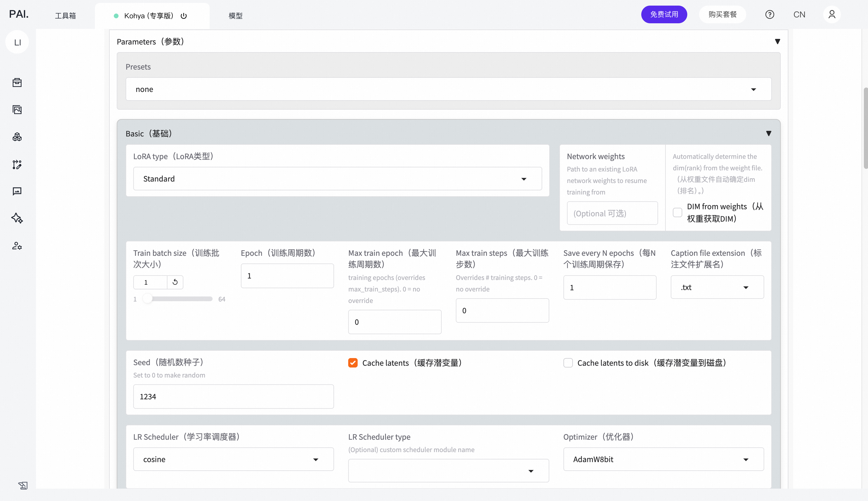The width and height of the screenshot is (868, 501).
Task: Uncheck the Cache latents checkbox
Action: pos(353,363)
